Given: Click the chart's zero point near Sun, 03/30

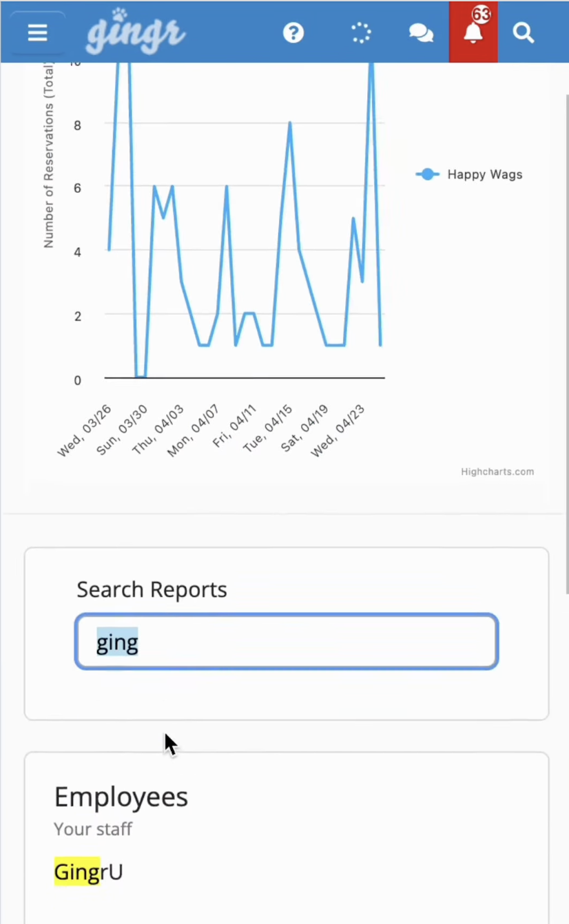Looking at the screenshot, I should click(x=140, y=377).
